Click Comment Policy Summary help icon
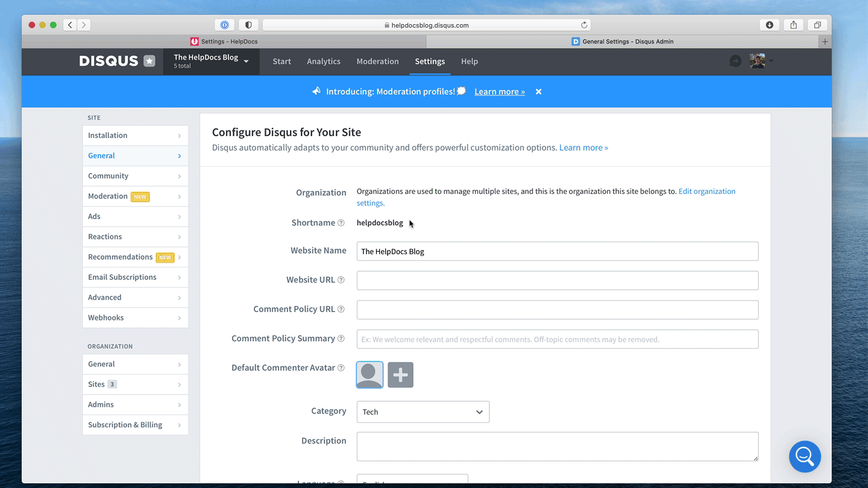 pyautogui.click(x=341, y=339)
